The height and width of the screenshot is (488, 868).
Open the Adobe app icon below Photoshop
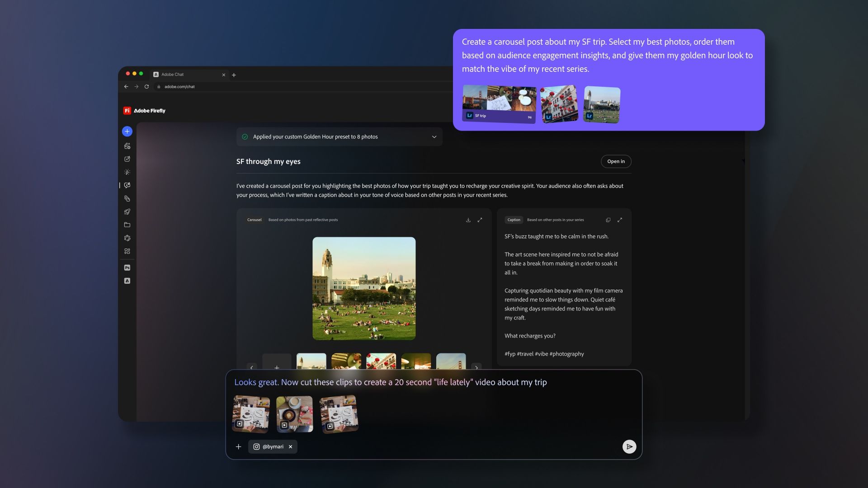tap(127, 281)
